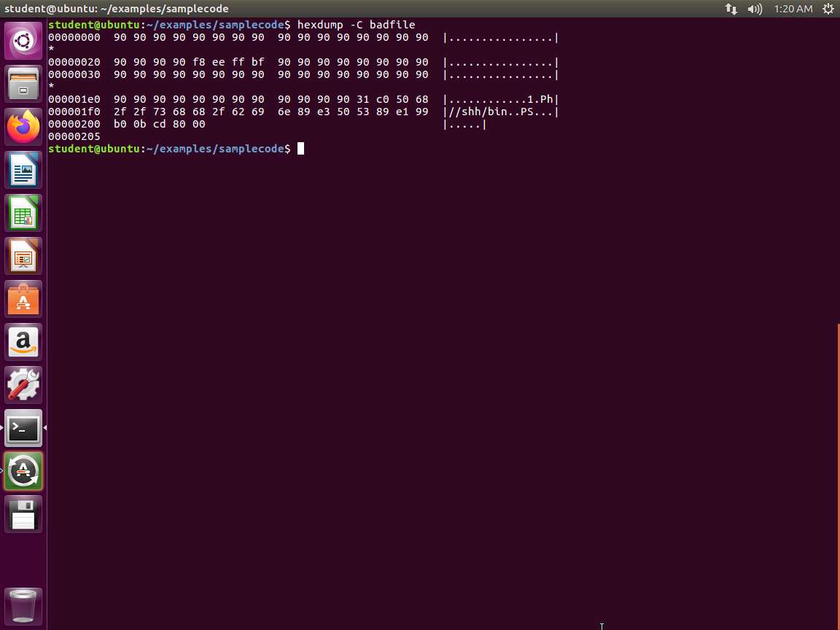The image size is (840, 630).
Task: Open Software Updater
Action: pyautogui.click(x=23, y=471)
